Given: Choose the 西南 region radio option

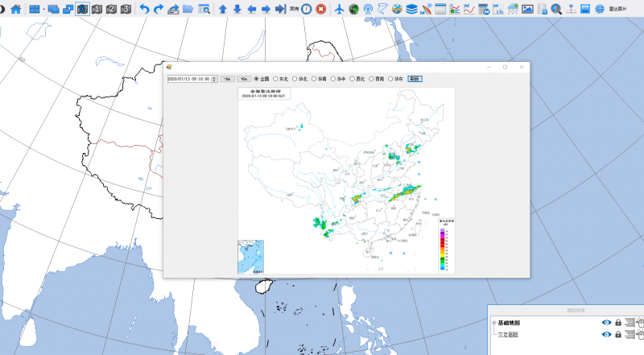Looking at the screenshot, I should (x=372, y=79).
